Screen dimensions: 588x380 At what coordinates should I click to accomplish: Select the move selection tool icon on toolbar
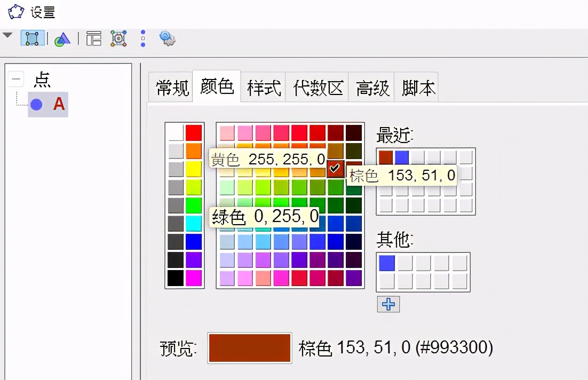[32, 38]
